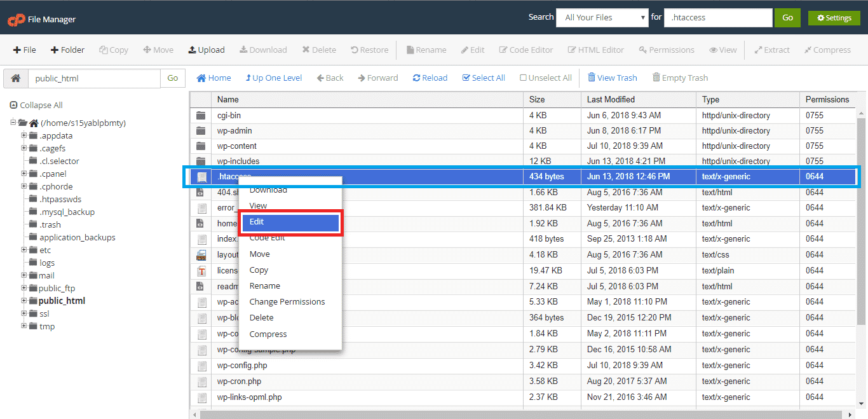Collapse All tree folders
This screenshot has width=868, height=419.
[36, 105]
